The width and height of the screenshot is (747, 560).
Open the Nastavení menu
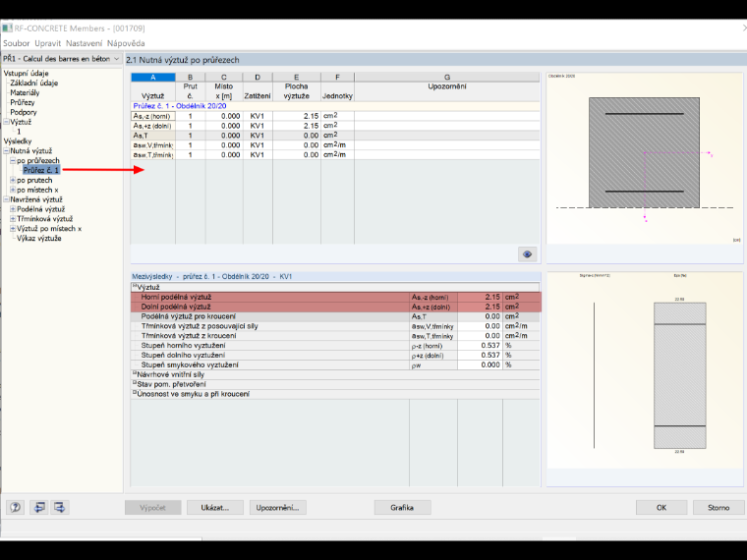[84, 43]
